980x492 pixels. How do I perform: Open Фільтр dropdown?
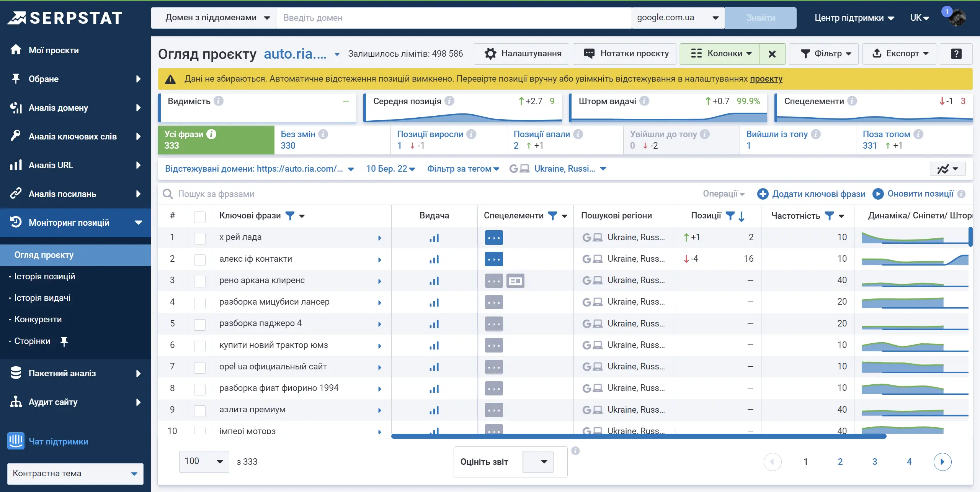824,54
